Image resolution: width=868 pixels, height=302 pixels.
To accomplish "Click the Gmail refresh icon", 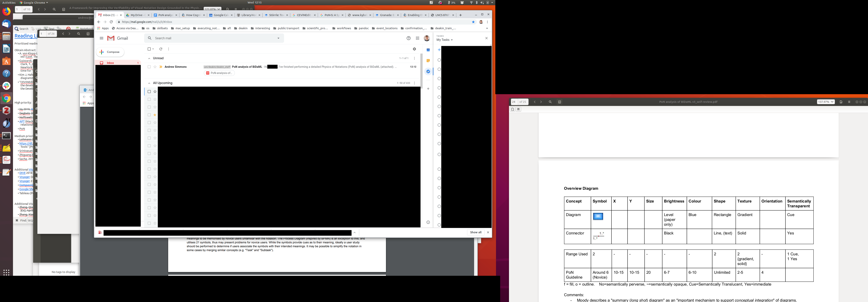I will pyautogui.click(x=161, y=49).
